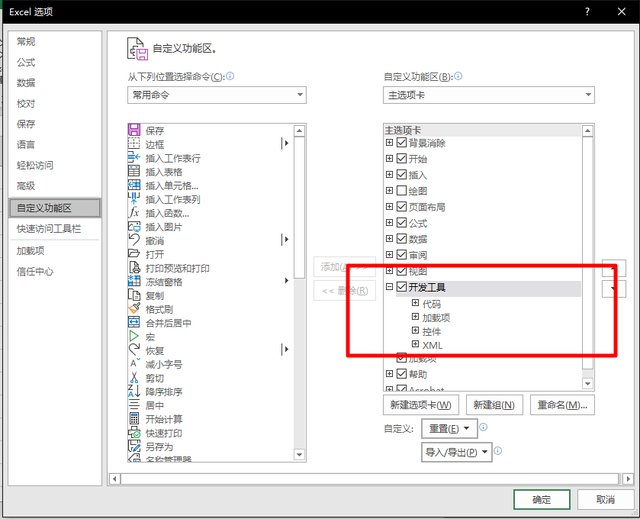
Task: Expand the 加载项 group under 开发工具
Action: [416, 317]
